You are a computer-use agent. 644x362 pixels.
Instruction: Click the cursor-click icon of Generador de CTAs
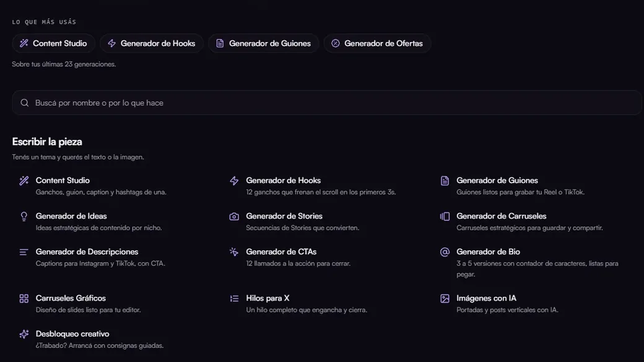click(x=234, y=252)
